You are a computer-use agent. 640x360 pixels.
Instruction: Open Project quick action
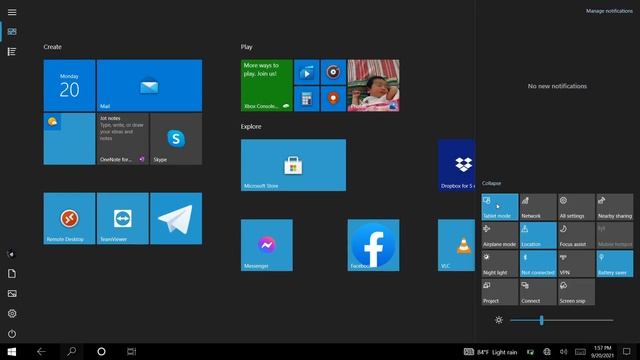coord(500,292)
